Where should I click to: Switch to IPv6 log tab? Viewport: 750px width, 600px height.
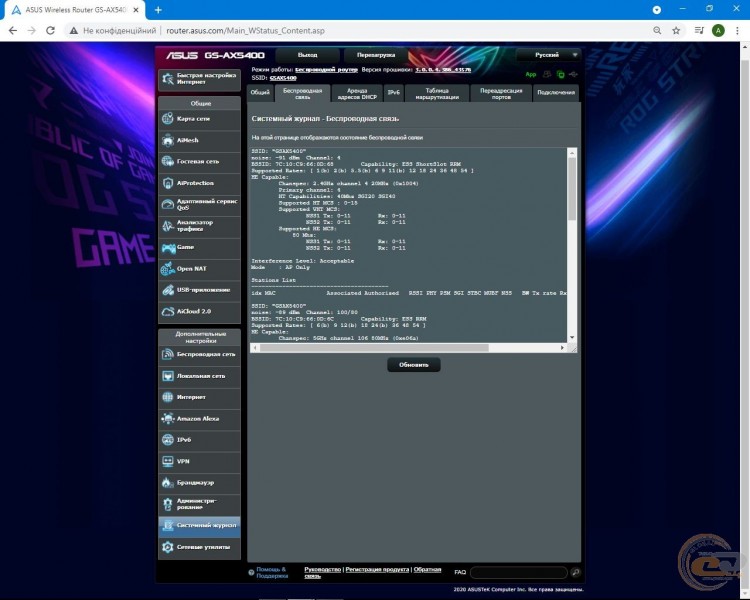click(394, 93)
